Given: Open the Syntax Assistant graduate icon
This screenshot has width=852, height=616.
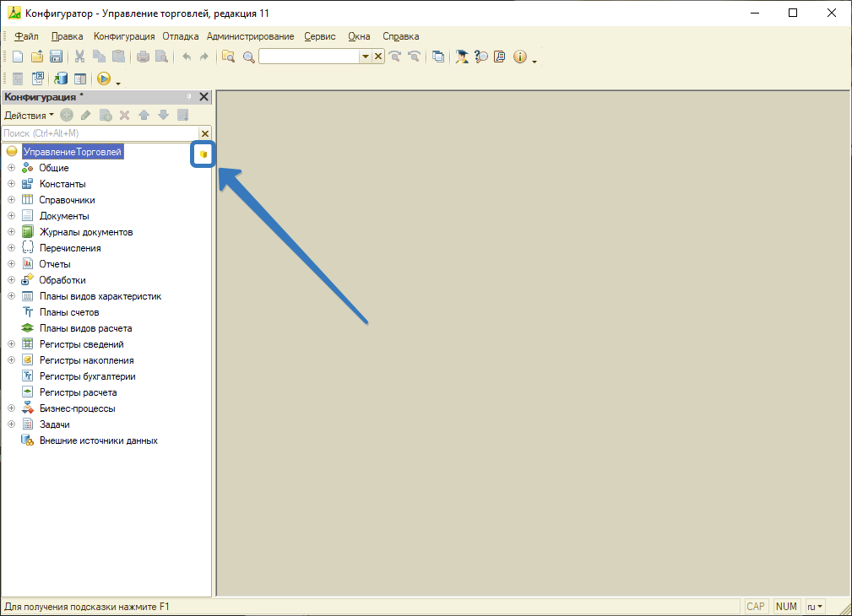Looking at the screenshot, I should 462,57.
